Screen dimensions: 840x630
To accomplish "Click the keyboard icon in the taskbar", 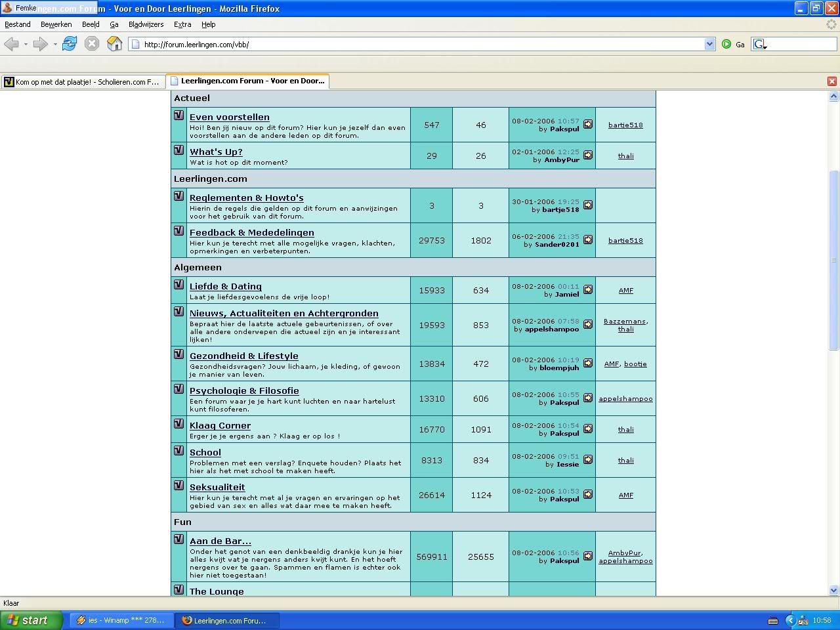I will [x=773, y=620].
